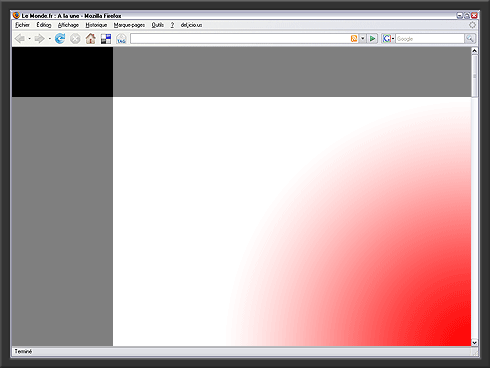Click the Forward navigation arrow
The image size is (490, 368).
pos(40,39)
